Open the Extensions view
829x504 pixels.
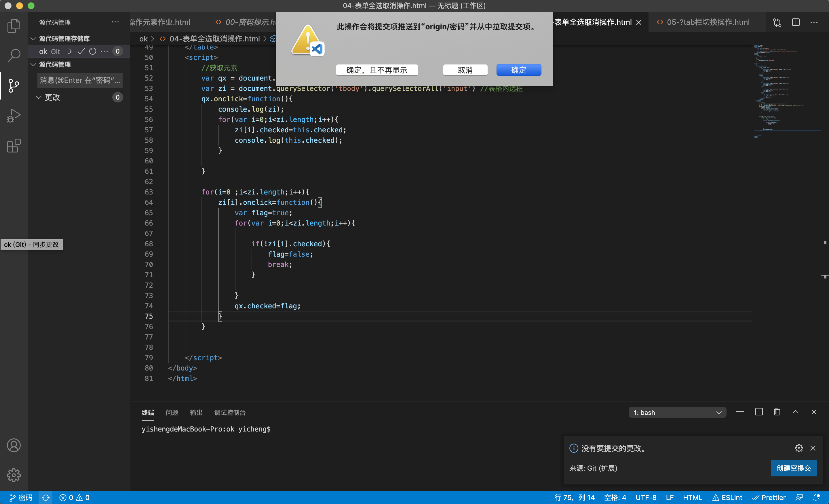14,146
